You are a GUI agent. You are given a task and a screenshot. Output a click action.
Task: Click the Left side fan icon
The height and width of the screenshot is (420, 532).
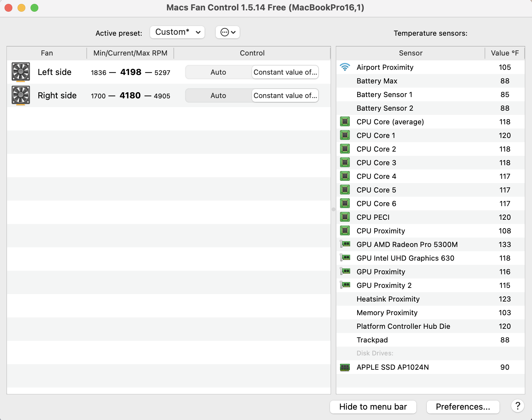[x=20, y=72]
